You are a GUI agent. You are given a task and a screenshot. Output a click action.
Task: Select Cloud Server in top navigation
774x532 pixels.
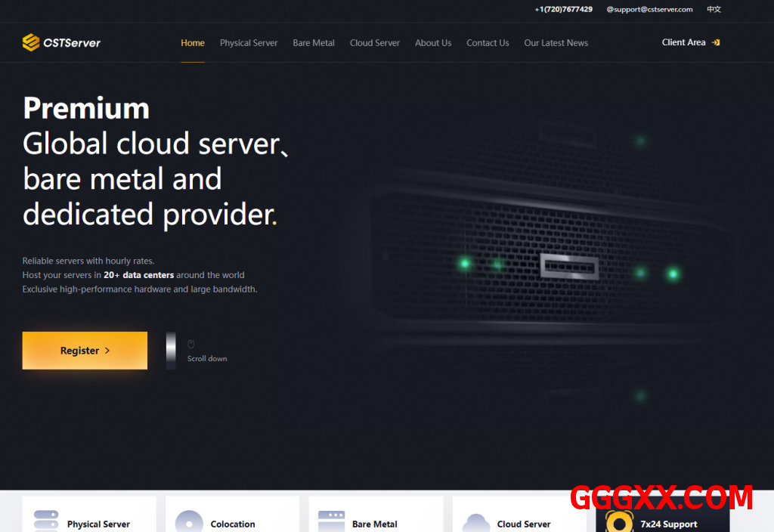[375, 43]
